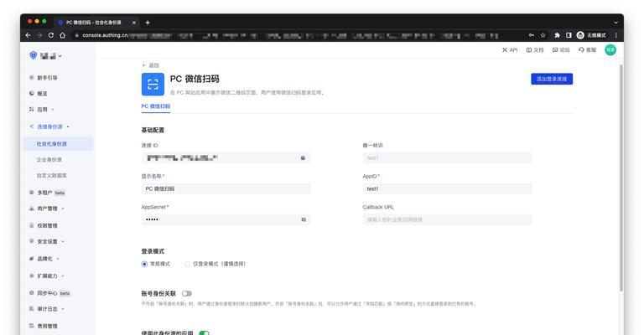This screenshot has width=644, height=335.
Task: Select 常规模式 radio button
Action: point(144,264)
